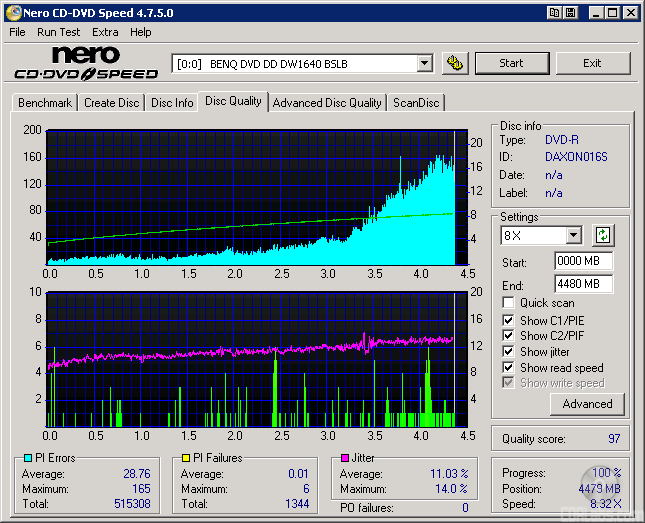Open the BENQ drive selection dropdown
This screenshot has height=523, width=645.
coord(424,63)
